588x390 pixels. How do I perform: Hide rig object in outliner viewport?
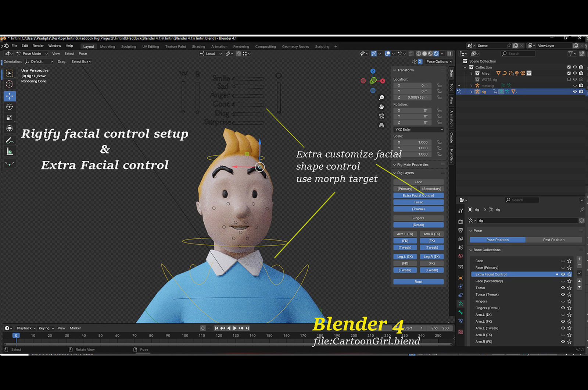point(575,92)
